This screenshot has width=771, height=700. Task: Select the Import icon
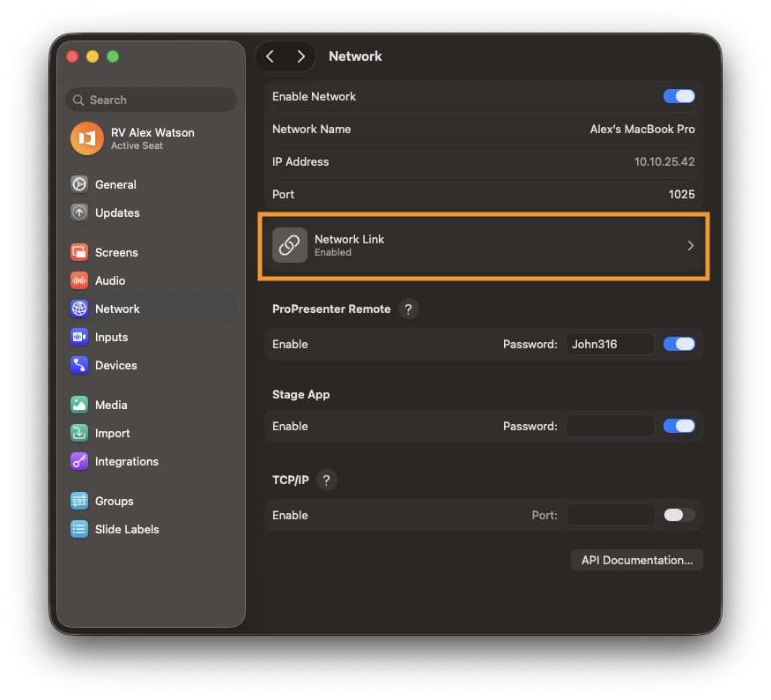point(79,433)
